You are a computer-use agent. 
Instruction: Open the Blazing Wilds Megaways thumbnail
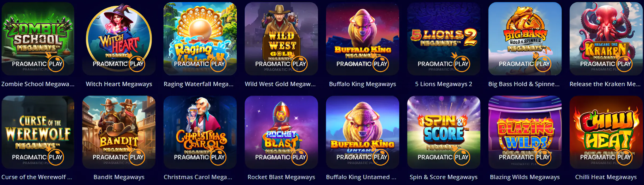click(x=525, y=132)
